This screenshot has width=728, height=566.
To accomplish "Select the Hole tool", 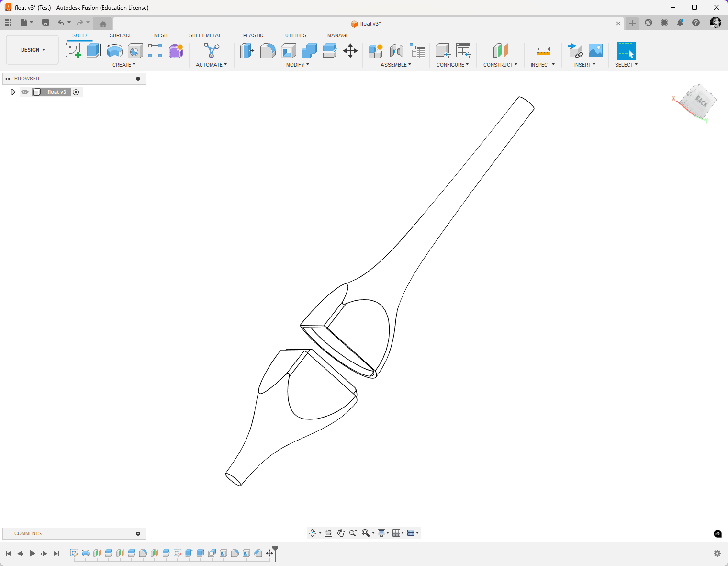I will [x=135, y=50].
